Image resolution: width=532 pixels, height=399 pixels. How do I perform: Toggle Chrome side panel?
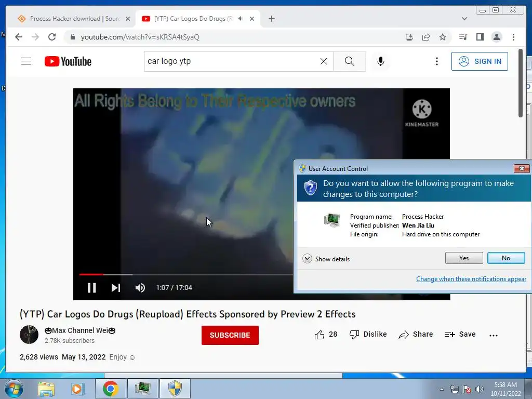[x=480, y=37]
